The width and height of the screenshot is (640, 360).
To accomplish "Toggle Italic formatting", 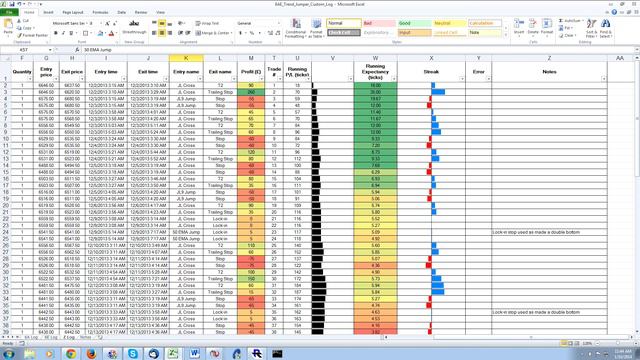I will pyautogui.click(x=63, y=33).
